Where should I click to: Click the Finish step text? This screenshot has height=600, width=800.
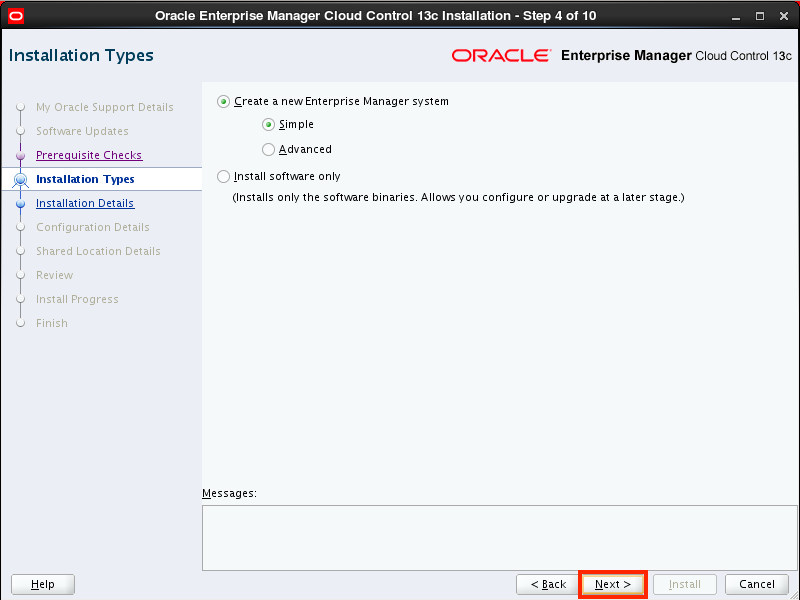tap(52, 323)
